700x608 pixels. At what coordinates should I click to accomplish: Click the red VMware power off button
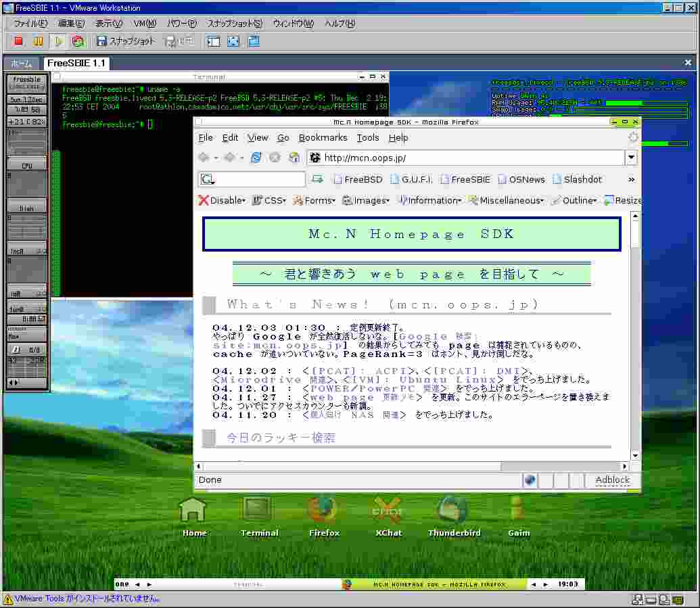tap(19, 41)
